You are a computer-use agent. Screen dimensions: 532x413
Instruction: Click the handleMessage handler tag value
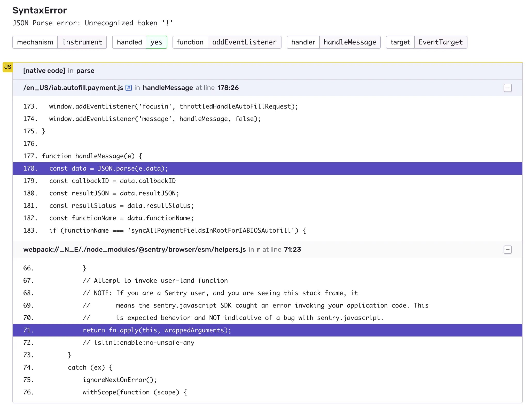[x=349, y=42]
